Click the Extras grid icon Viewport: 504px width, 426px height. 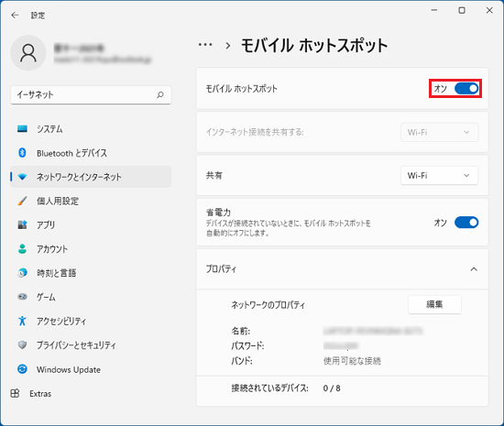15,393
